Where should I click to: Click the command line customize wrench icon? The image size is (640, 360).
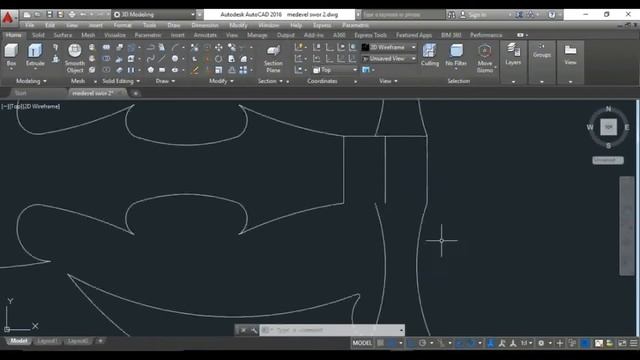253,330
